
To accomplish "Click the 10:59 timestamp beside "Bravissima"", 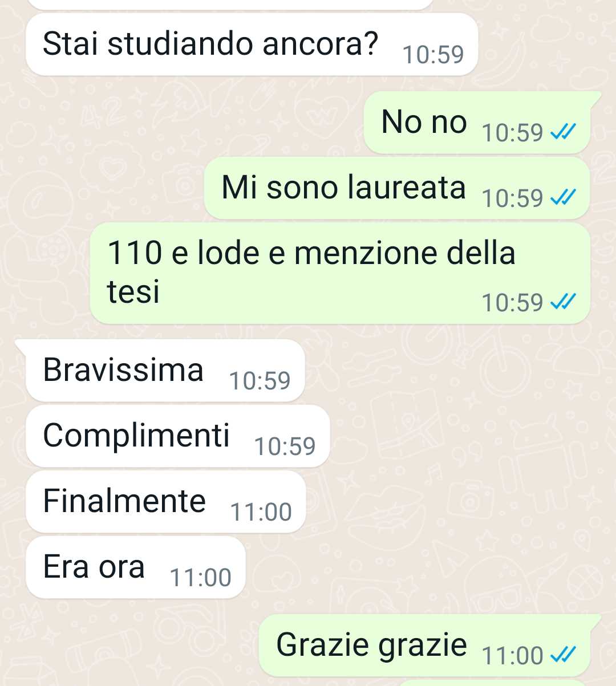I will click(x=260, y=381).
